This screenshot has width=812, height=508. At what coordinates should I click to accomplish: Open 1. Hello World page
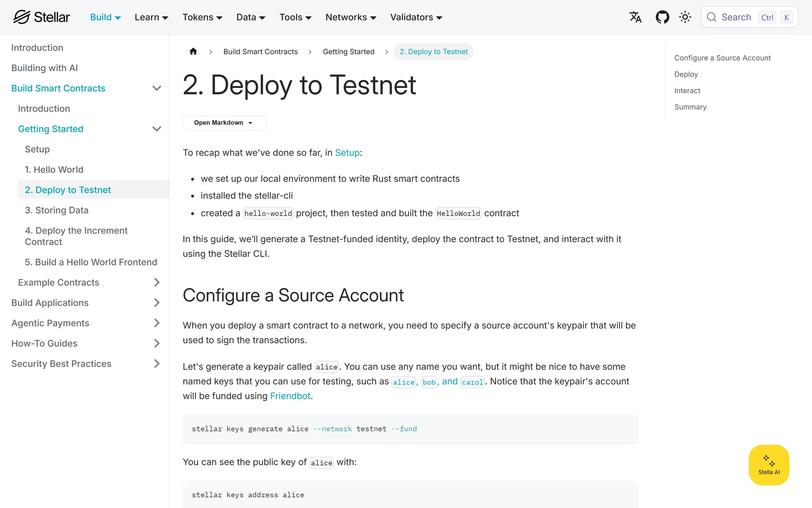[x=54, y=169]
